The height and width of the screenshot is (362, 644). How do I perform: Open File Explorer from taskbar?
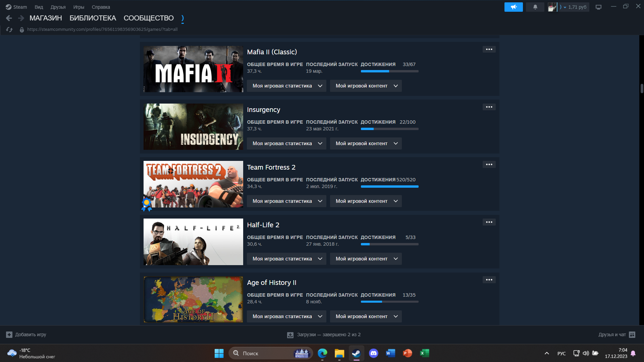pos(339,353)
